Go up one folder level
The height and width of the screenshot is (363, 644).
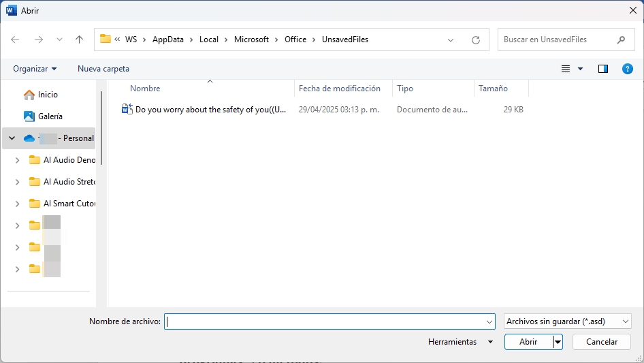click(x=79, y=40)
